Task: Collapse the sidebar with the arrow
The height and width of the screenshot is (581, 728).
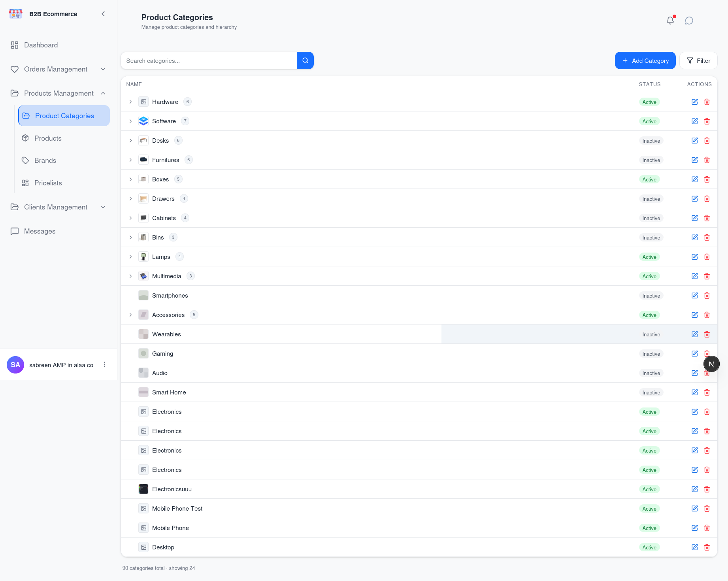Action: coord(103,14)
